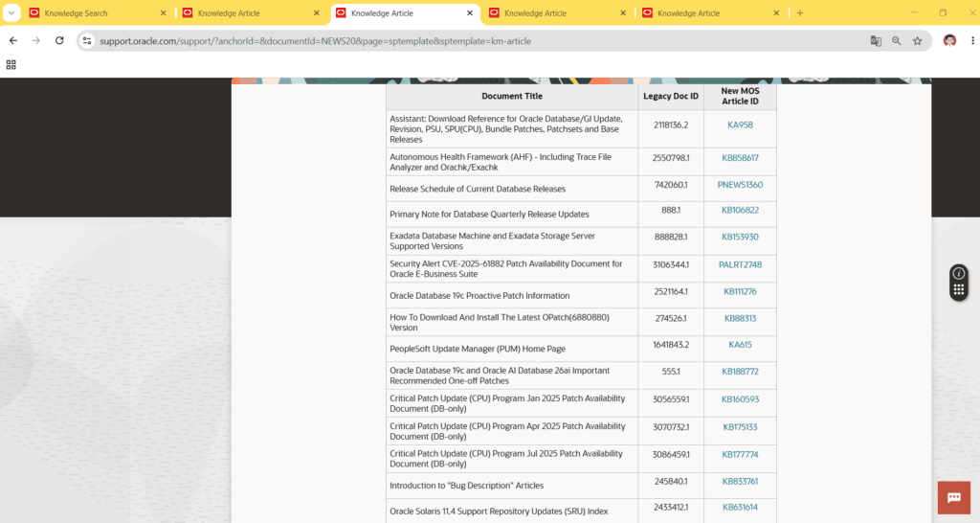Close the active Knowledge Article tab
980x523 pixels.
click(x=470, y=12)
